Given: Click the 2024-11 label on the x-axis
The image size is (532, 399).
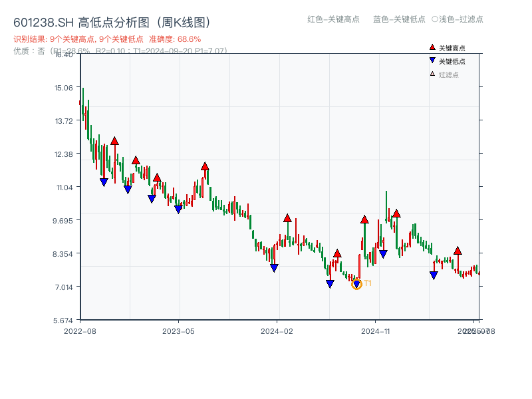Looking at the screenshot, I should click(x=376, y=330).
